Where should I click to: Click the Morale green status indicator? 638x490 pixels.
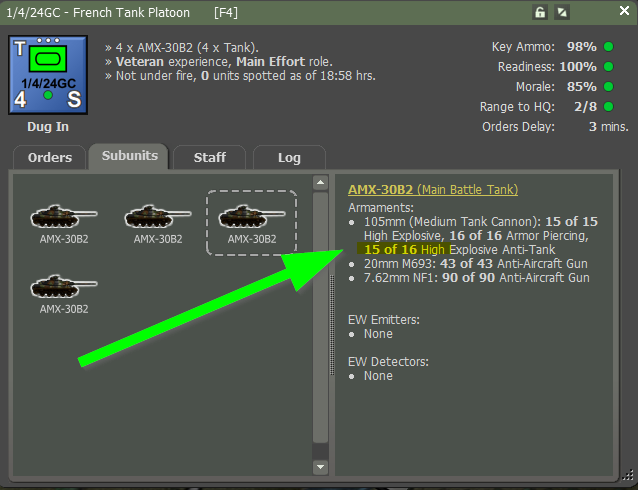point(608,87)
